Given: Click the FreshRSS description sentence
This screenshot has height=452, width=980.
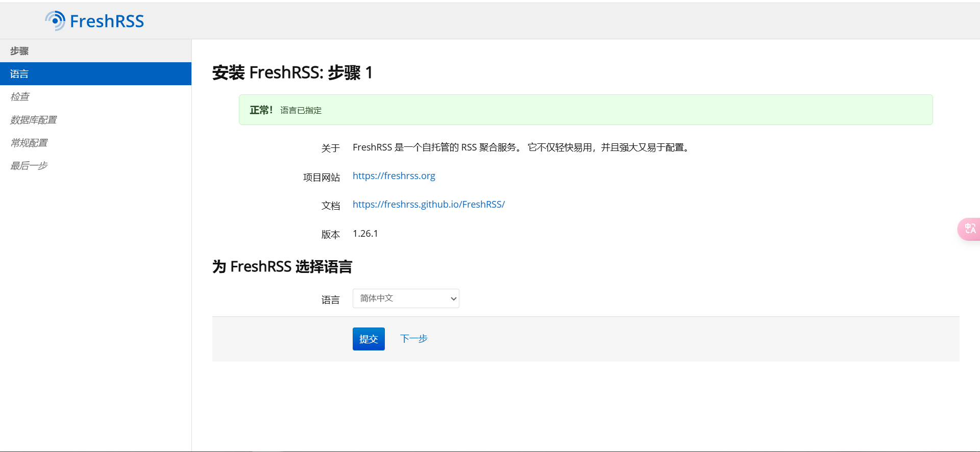Looking at the screenshot, I should tap(522, 147).
